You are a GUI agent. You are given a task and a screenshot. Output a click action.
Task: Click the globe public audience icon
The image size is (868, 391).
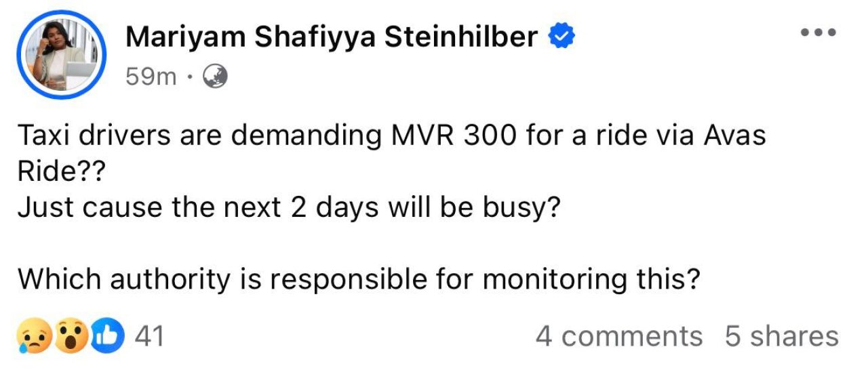[215, 77]
